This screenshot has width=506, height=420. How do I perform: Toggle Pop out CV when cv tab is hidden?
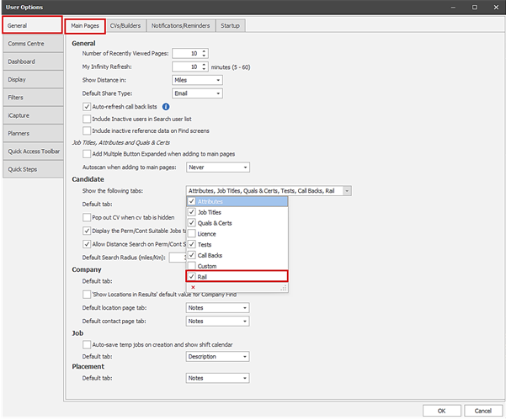click(x=87, y=217)
